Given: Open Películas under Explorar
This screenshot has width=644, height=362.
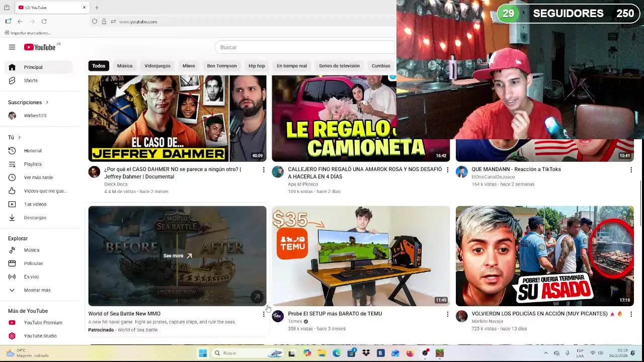Looking at the screenshot, I should point(39,263).
